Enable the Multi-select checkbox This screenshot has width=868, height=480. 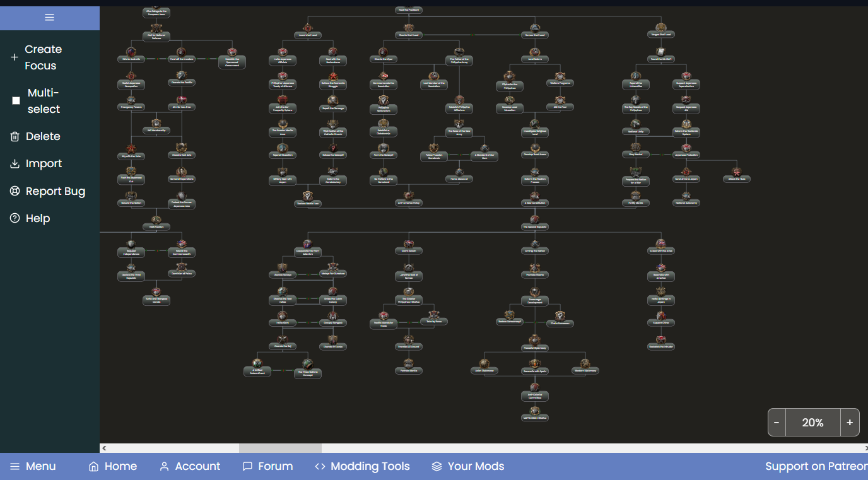tap(16, 101)
